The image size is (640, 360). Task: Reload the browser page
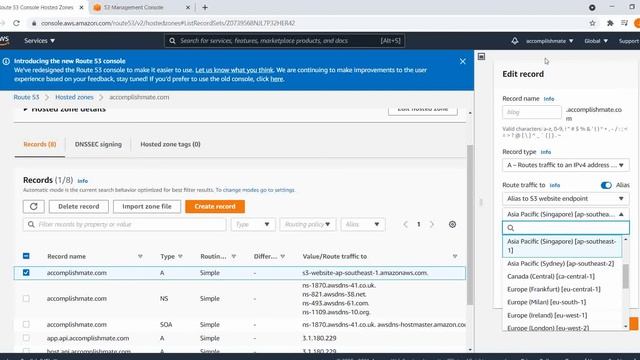coord(16,23)
